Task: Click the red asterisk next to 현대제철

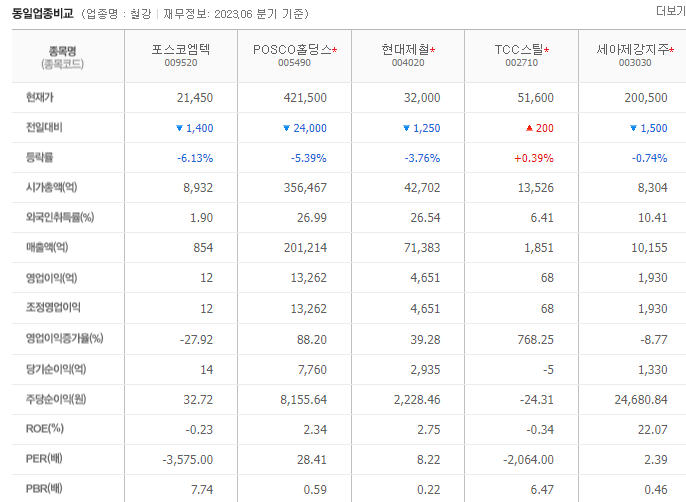Action: [433, 50]
